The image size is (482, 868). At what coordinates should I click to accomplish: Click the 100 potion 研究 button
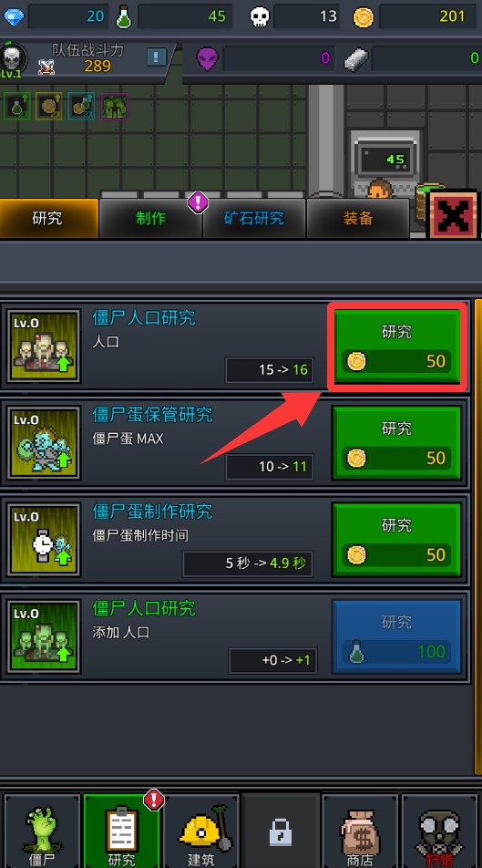point(396,636)
